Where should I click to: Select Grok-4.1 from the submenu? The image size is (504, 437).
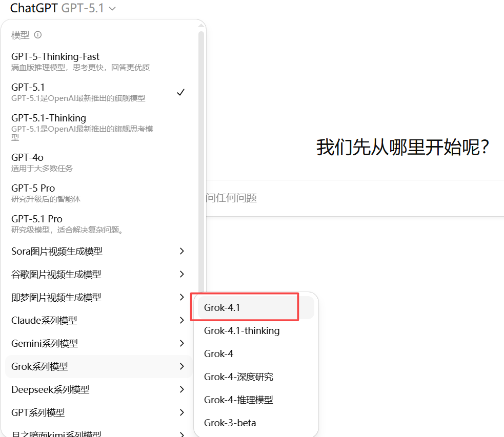coord(256,307)
